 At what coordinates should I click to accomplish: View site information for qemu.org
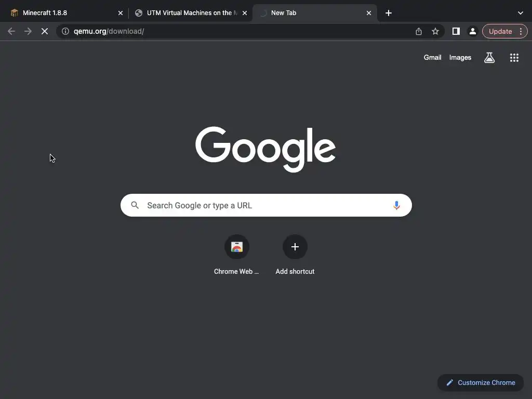[65, 31]
